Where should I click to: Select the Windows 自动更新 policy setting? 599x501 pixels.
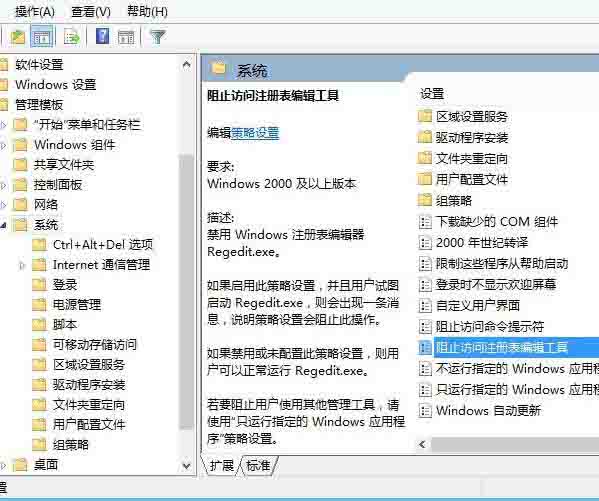coord(488,410)
